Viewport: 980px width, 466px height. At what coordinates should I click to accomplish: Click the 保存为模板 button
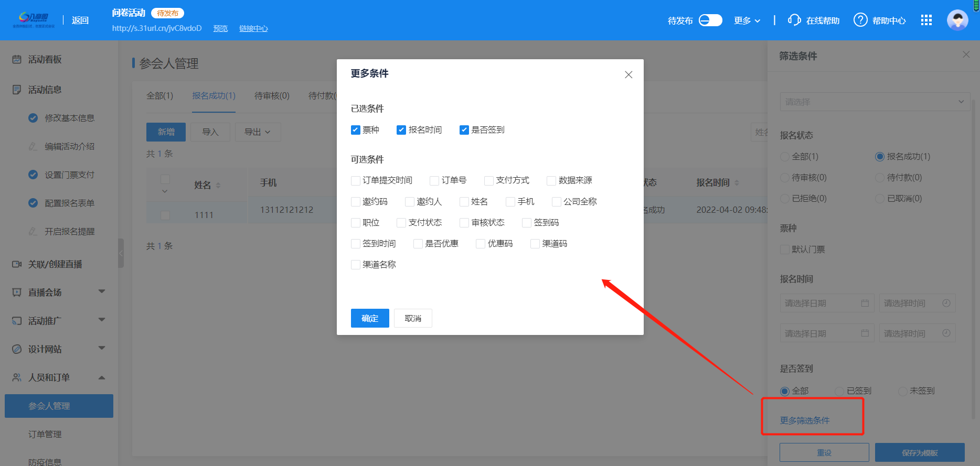(x=920, y=452)
